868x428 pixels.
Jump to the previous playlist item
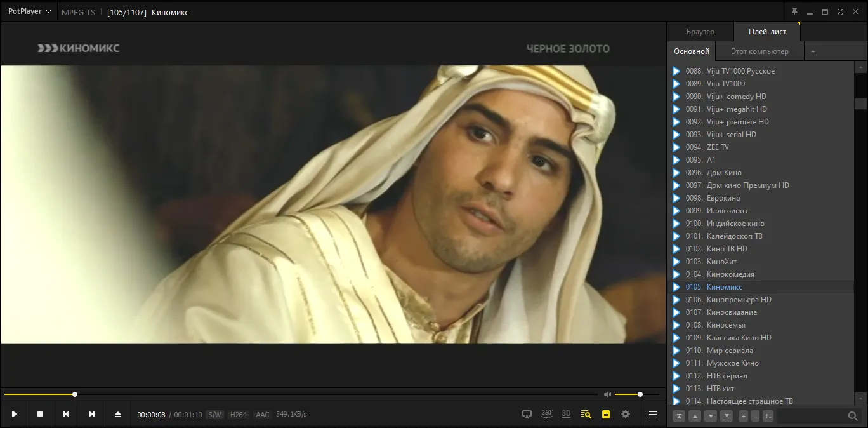pyautogui.click(x=66, y=414)
